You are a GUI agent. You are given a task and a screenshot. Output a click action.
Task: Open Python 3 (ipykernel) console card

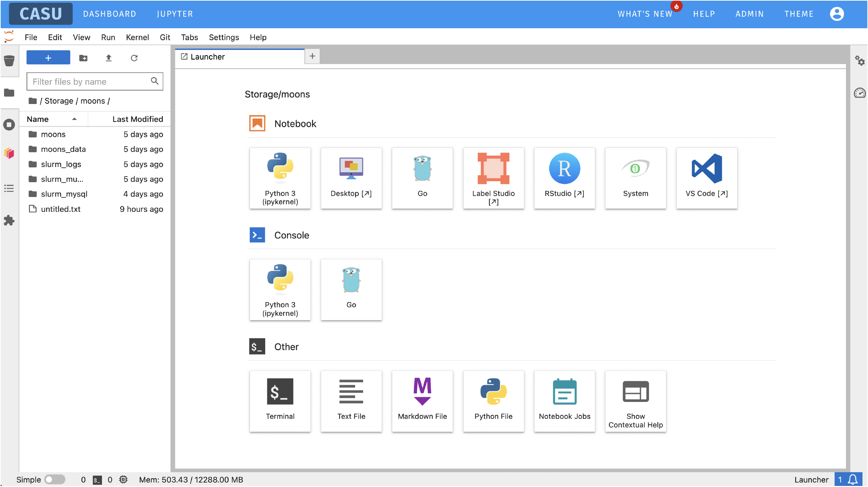280,290
